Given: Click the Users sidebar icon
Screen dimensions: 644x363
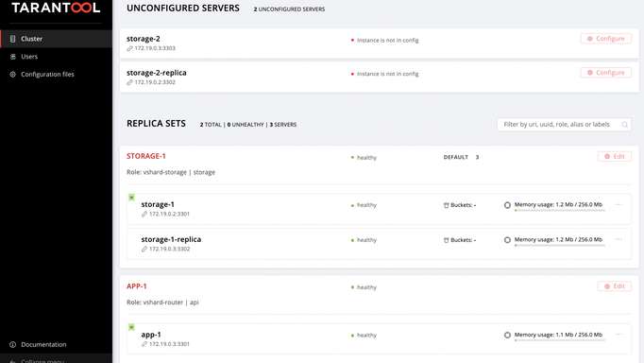Looking at the screenshot, I should click(12, 57).
